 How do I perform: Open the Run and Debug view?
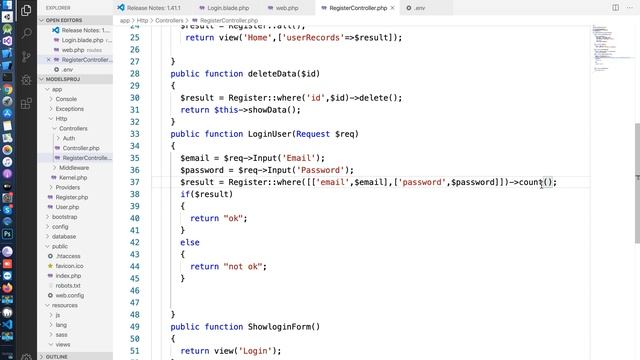[26, 80]
